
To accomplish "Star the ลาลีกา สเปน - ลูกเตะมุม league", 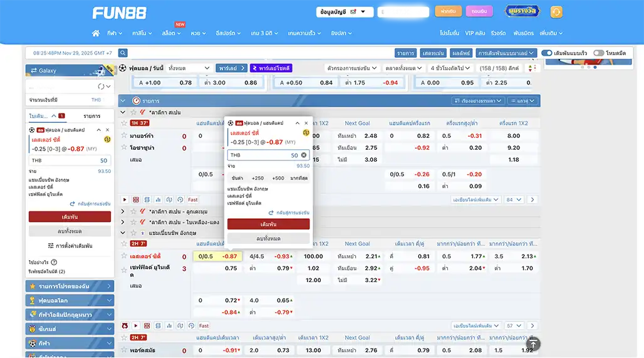I will point(133,211).
